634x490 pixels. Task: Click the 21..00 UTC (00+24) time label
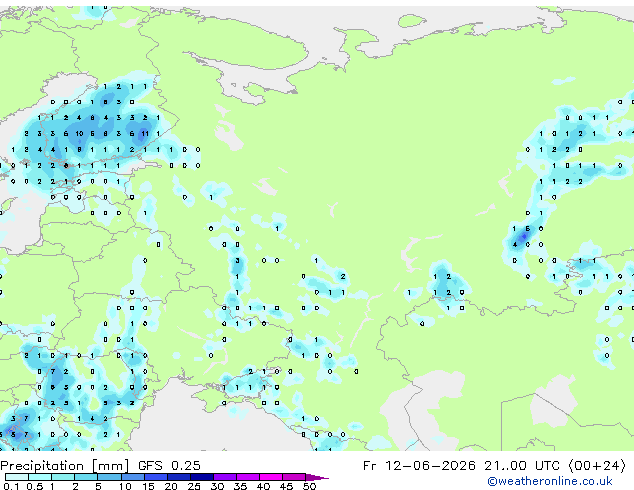coord(555,465)
